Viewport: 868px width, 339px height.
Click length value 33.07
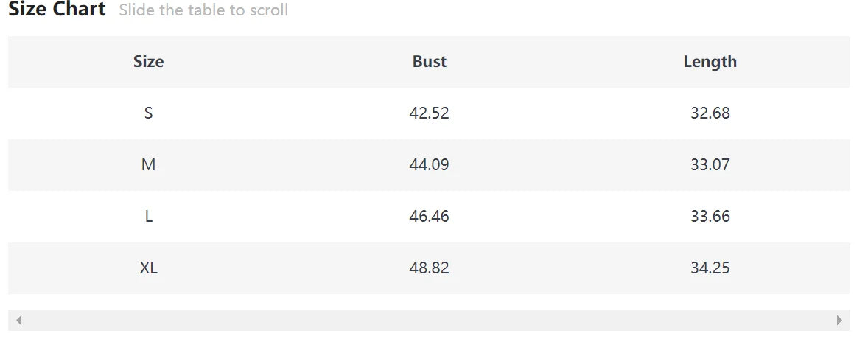710,164
